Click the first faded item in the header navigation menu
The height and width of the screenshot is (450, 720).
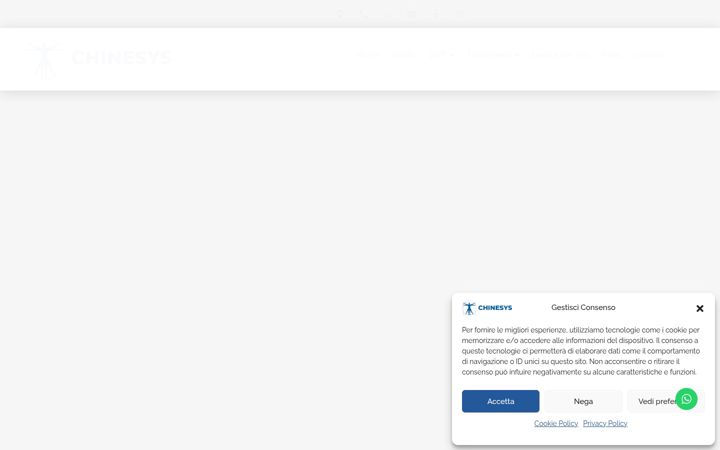(368, 55)
